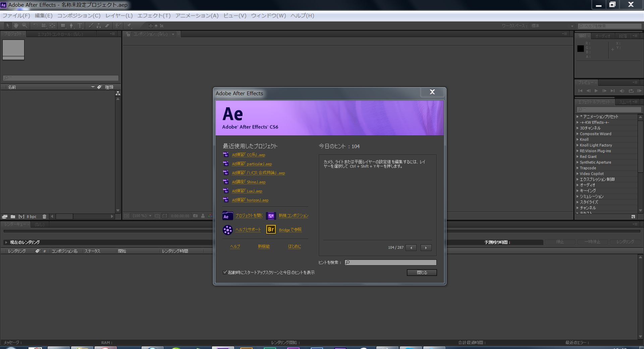Viewport: 644px width, 349px height.
Task: Show the next tip with right arrow button
Action: [x=426, y=248]
